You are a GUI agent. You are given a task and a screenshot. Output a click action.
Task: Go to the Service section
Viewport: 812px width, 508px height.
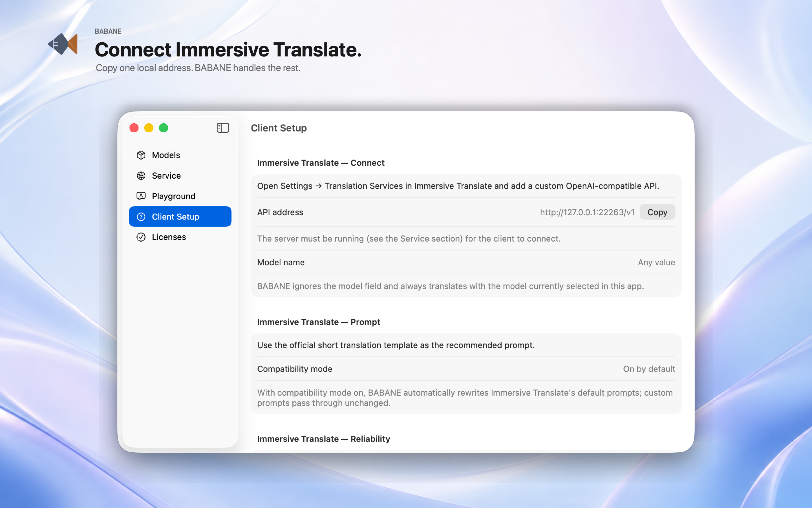[x=180, y=175]
